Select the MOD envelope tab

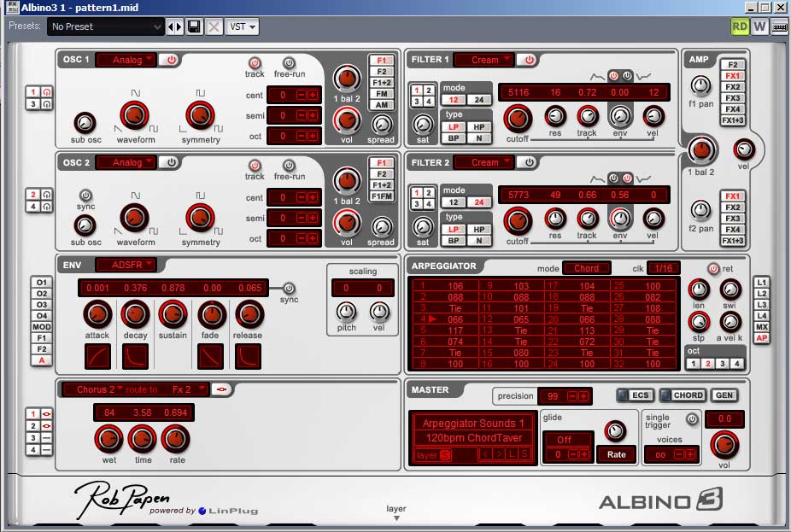pos(40,327)
